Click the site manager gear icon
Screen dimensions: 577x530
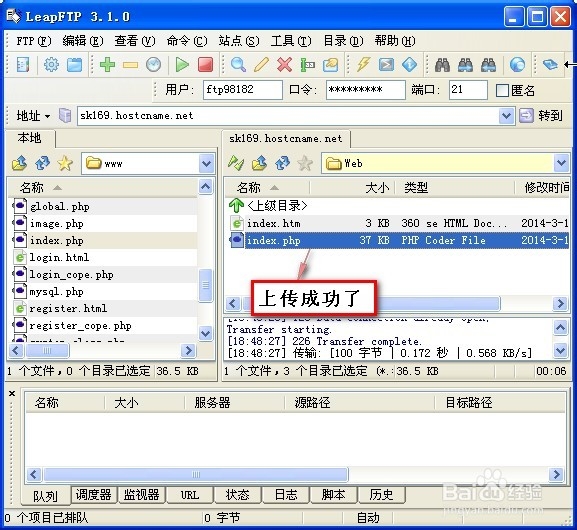point(51,65)
